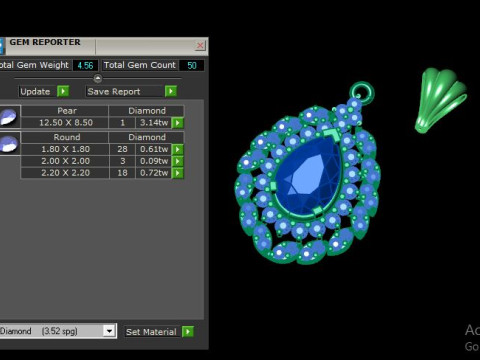480x360 pixels.
Task: Collapse the panel with the round arrow handle
Action: [x=98, y=78]
